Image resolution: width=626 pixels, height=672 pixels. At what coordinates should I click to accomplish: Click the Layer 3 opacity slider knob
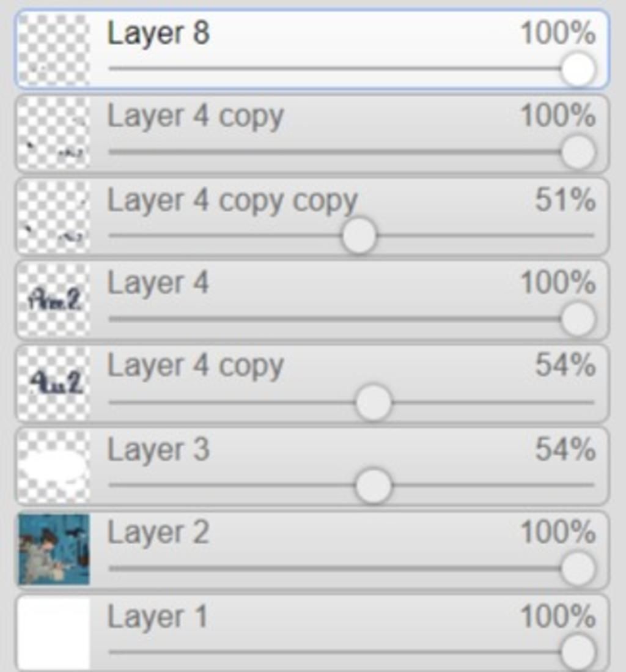[373, 486]
